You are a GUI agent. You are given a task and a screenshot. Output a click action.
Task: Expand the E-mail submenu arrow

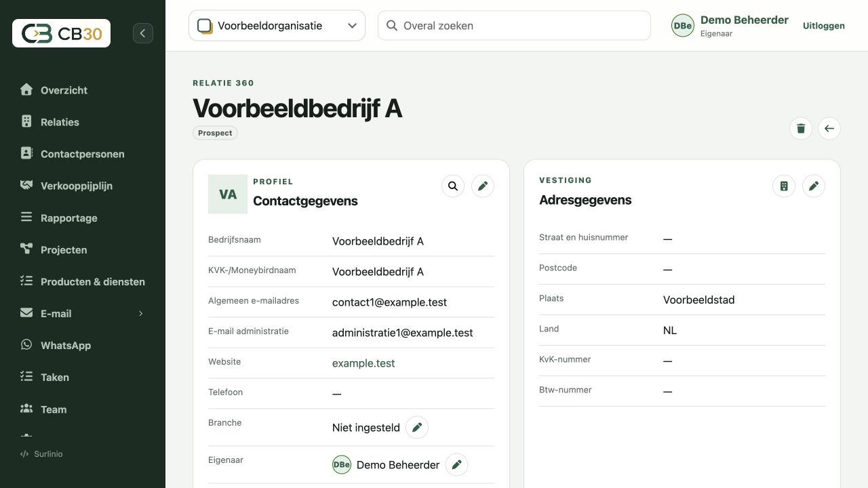141,313
